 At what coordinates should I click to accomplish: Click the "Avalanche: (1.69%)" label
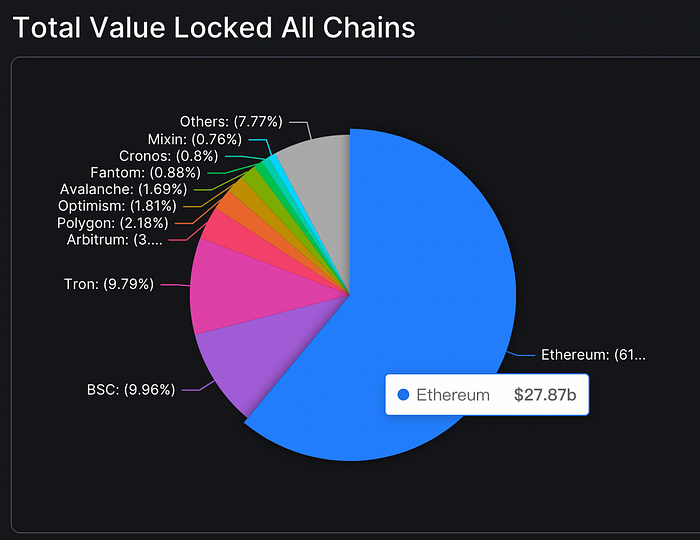click(x=122, y=189)
